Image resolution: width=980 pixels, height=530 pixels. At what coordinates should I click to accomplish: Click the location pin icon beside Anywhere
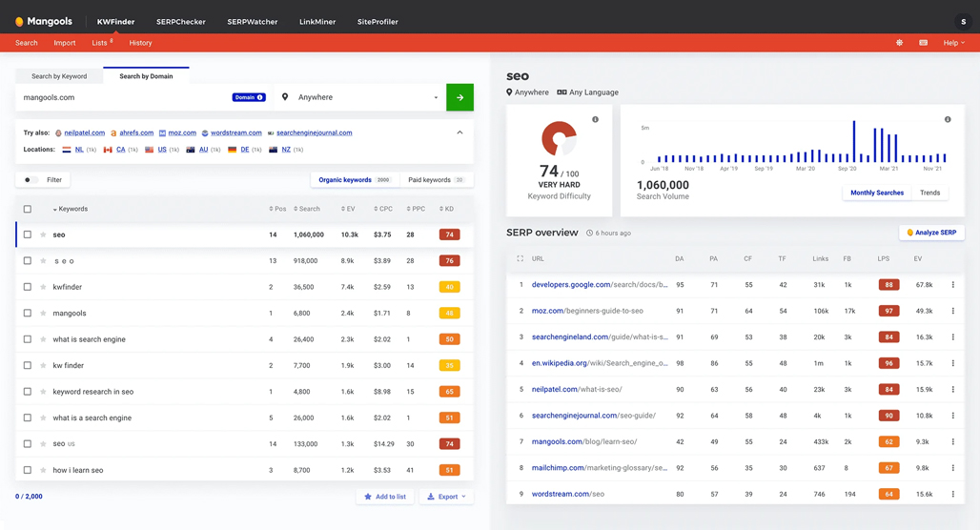[x=285, y=97]
